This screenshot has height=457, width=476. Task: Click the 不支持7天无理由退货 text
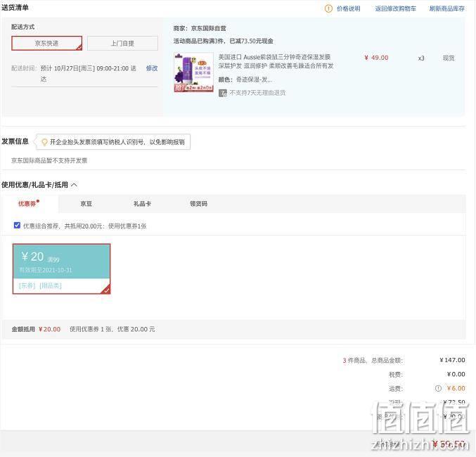[257, 93]
